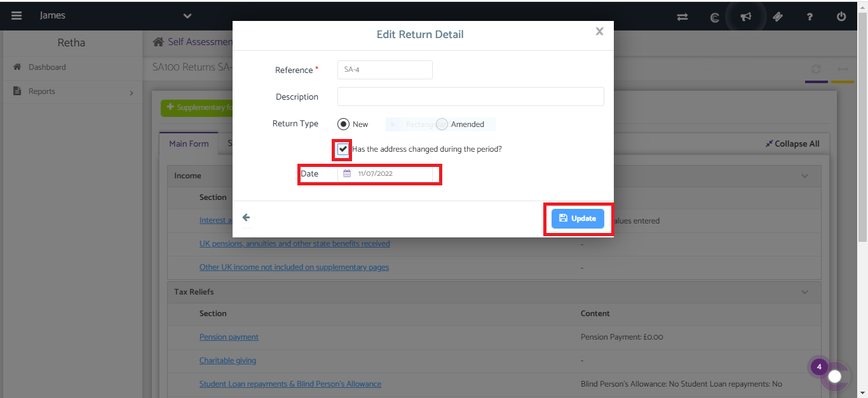Click the Update button
This screenshot has height=398, width=868.
[578, 218]
